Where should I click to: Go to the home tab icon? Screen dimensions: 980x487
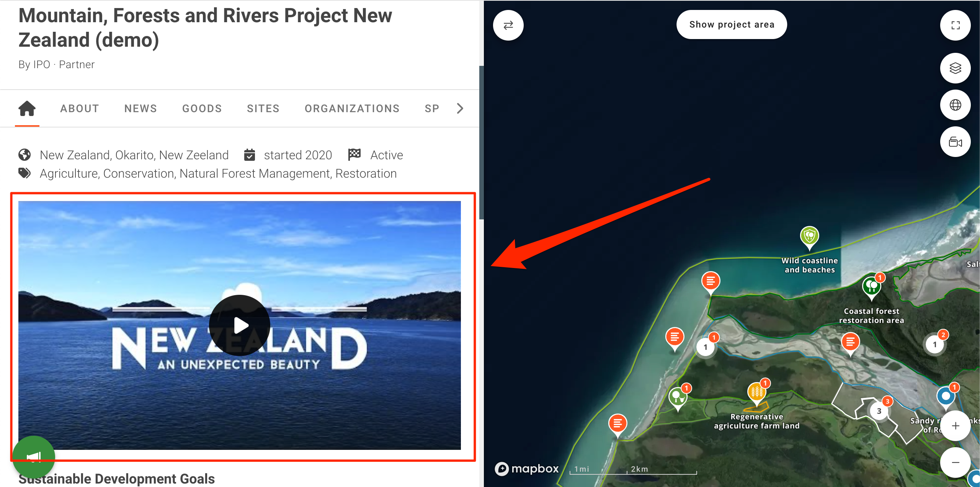click(27, 108)
